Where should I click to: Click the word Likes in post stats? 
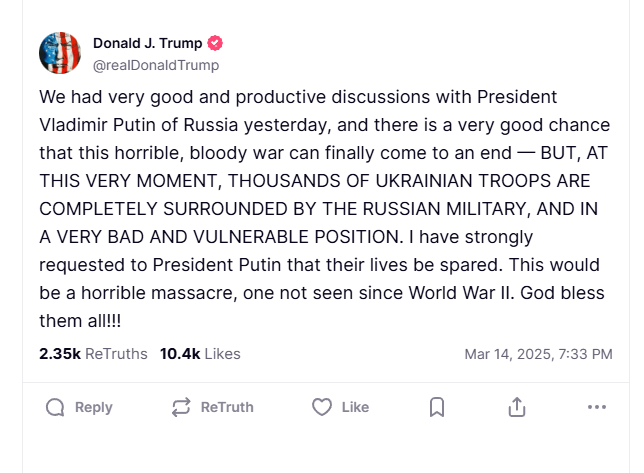(222, 354)
